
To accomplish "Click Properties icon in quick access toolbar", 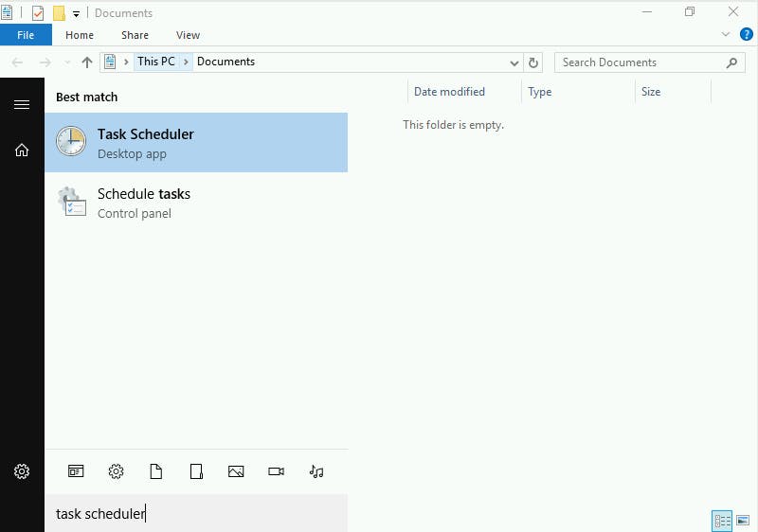I will tap(38, 13).
